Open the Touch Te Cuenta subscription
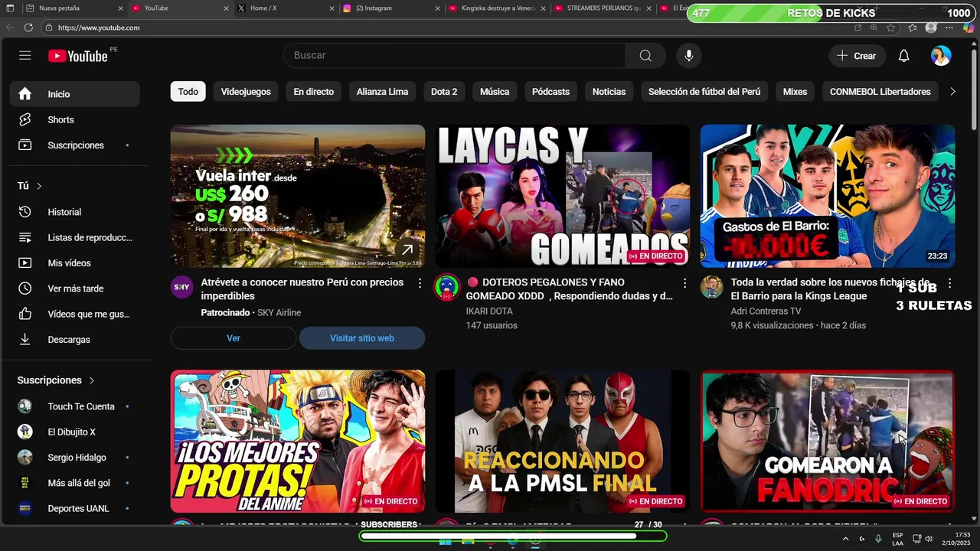 (74, 406)
